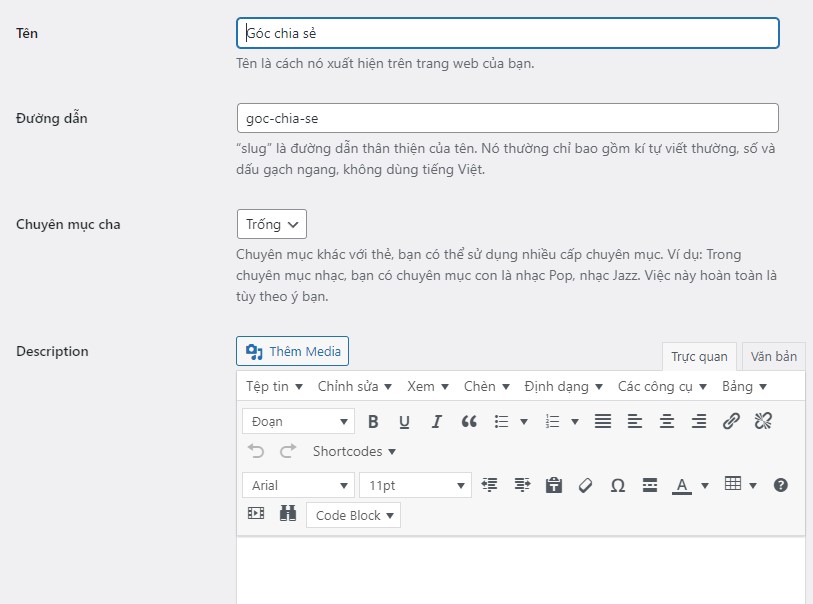Remove link with the broken chain icon
The width and height of the screenshot is (813, 604).
point(763,421)
